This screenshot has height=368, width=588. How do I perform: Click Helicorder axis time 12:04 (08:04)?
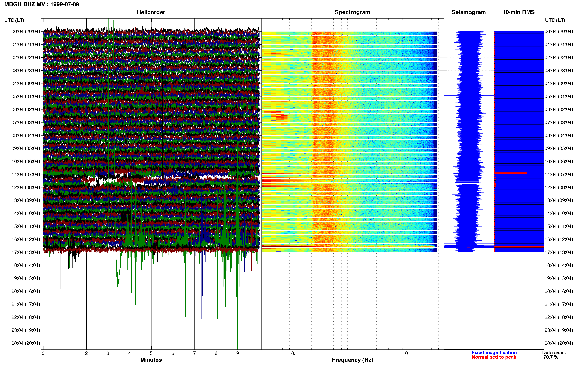[26, 187]
